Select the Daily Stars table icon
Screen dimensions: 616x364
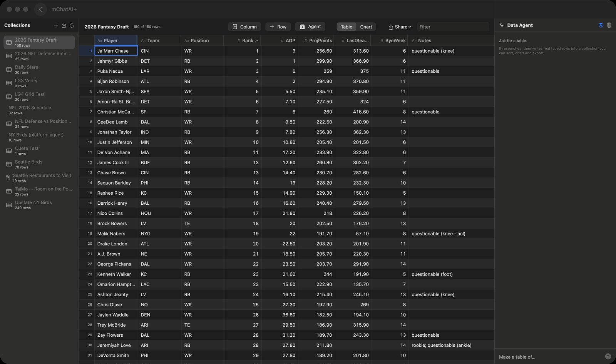(x=9, y=70)
